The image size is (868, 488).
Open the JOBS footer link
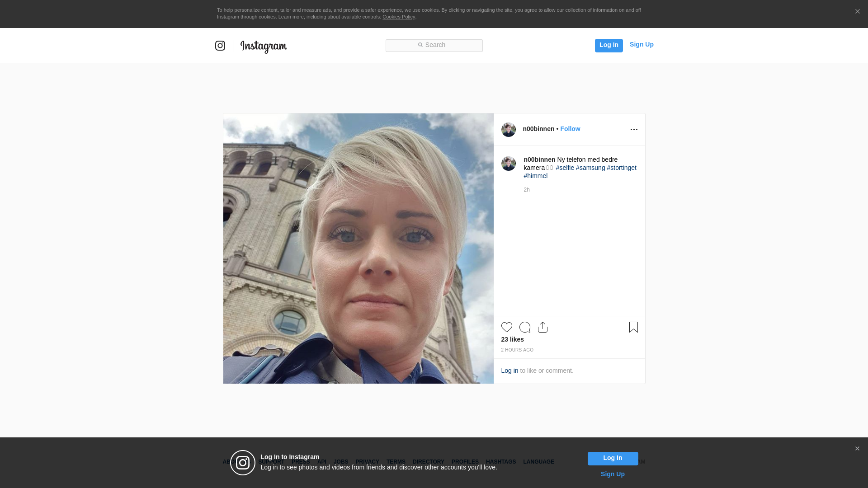click(341, 462)
